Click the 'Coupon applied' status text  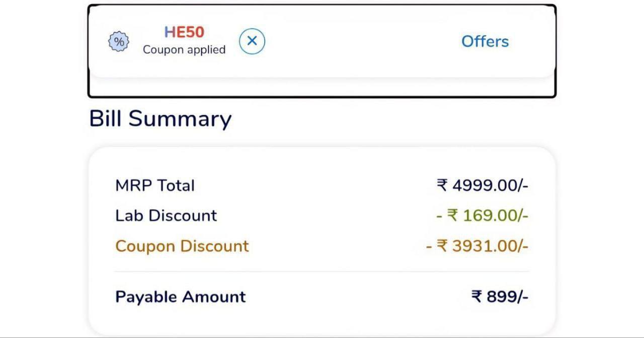point(184,50)
